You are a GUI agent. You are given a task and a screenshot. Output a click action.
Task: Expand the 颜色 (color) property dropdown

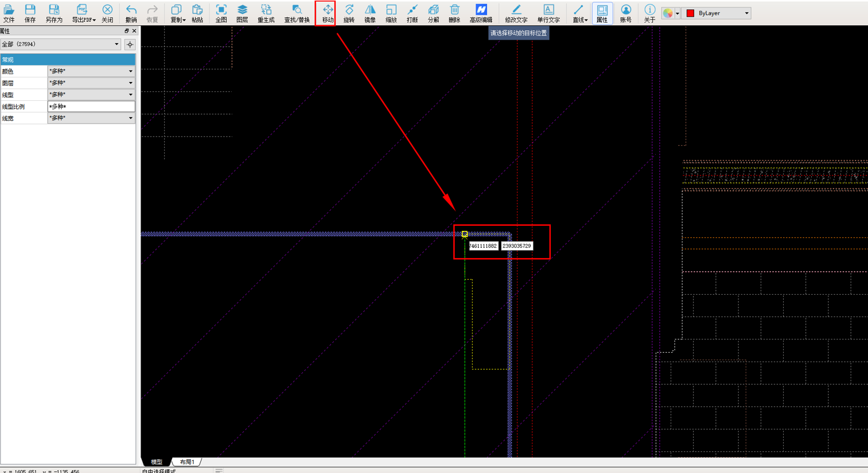pyautogui.click(x=91, y=71)
